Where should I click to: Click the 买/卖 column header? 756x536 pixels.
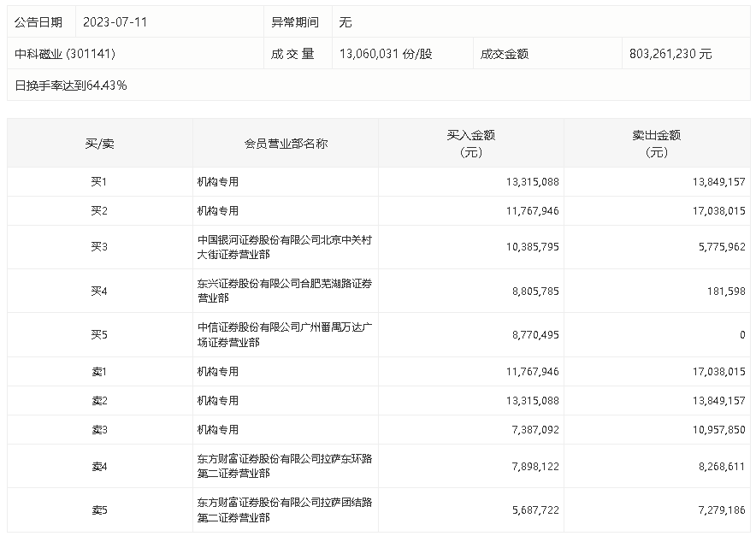100,144
